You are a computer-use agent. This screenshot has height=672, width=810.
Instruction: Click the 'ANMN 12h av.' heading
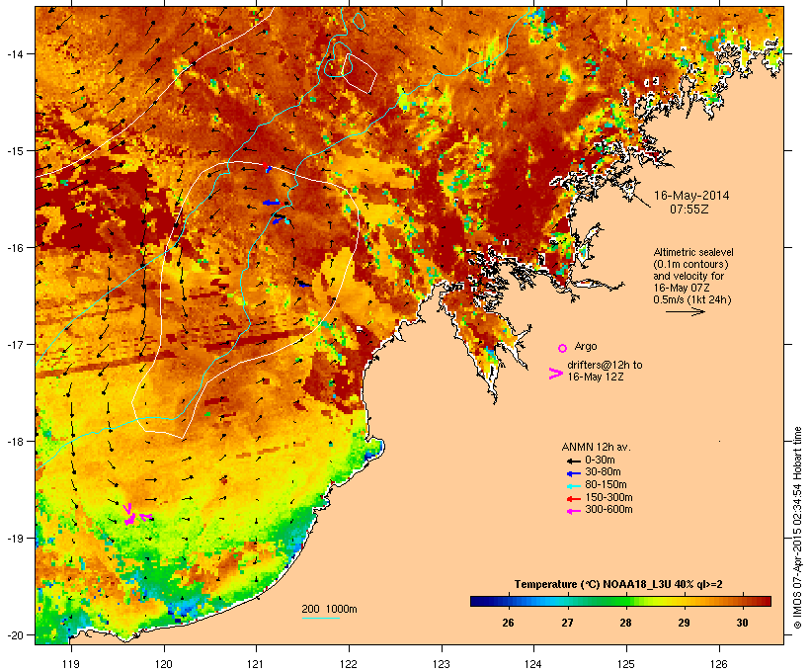click(596, 447)
